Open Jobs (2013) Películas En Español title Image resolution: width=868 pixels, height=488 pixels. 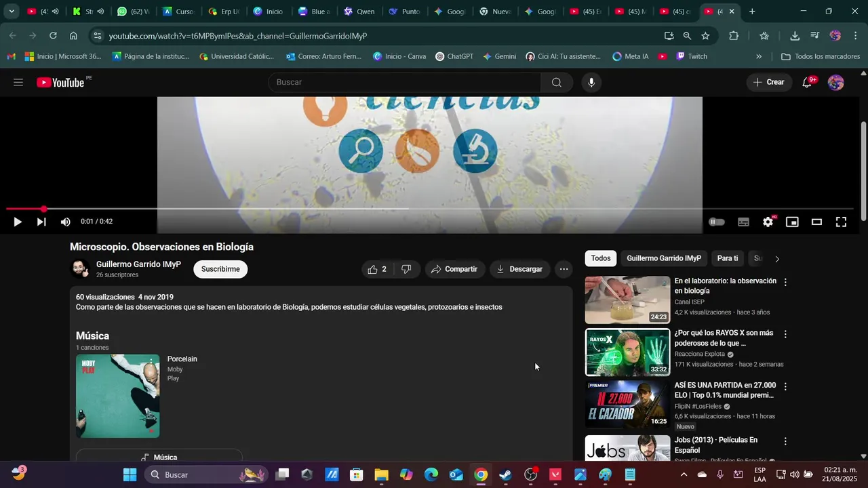[716, 445]
